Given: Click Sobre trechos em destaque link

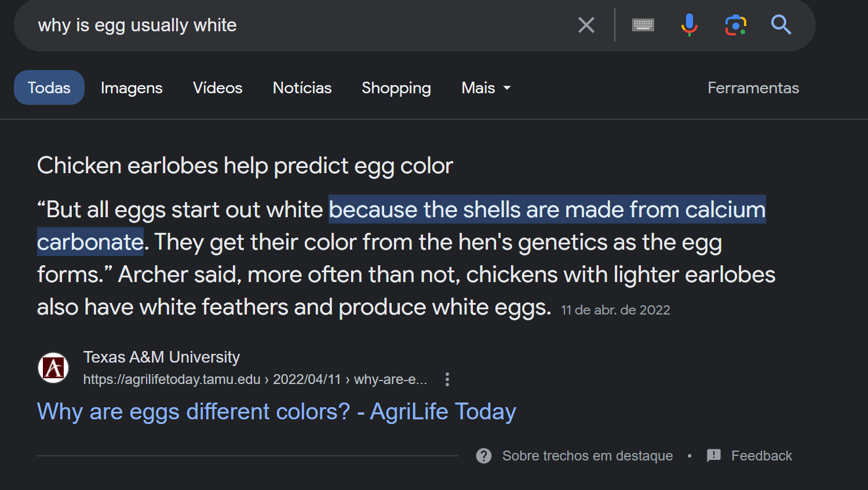Looking at the screenshot, I should (587, 456).
